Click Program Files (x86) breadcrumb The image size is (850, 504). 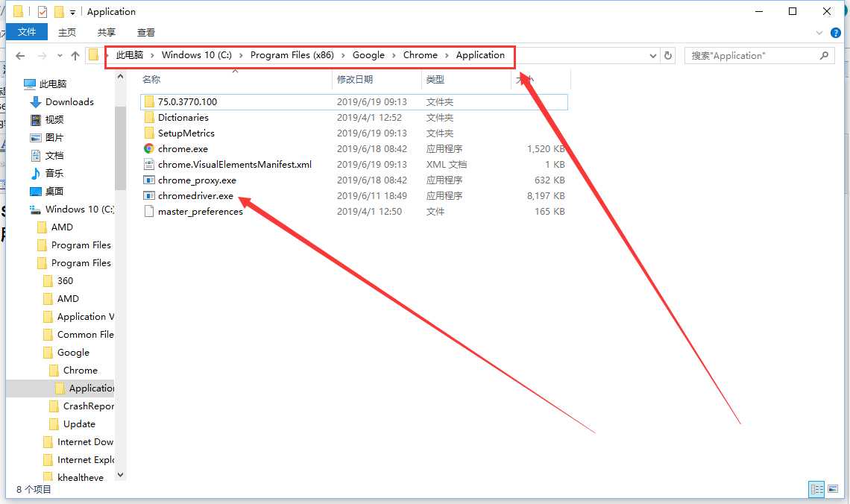[x=292, y=54]
